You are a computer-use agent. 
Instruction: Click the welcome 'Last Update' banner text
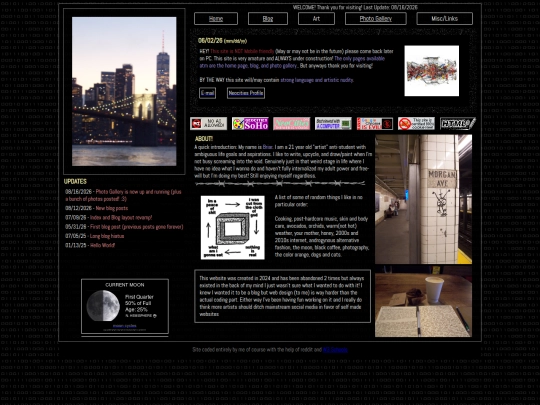tap(355, 7)
